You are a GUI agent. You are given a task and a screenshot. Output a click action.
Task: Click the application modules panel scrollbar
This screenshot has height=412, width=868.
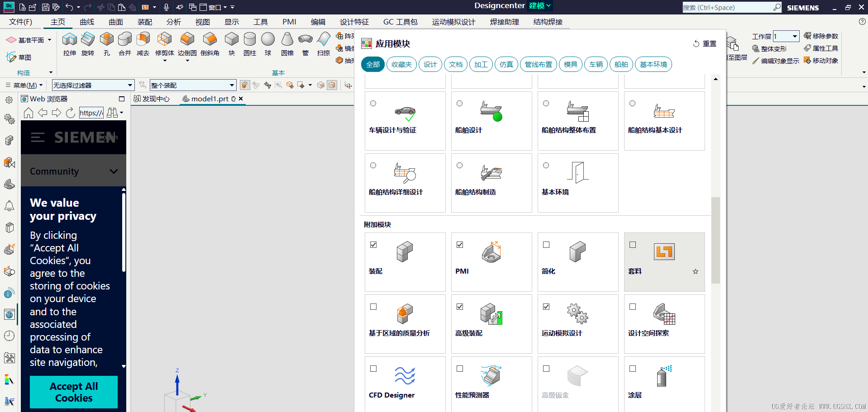[715, 240]
